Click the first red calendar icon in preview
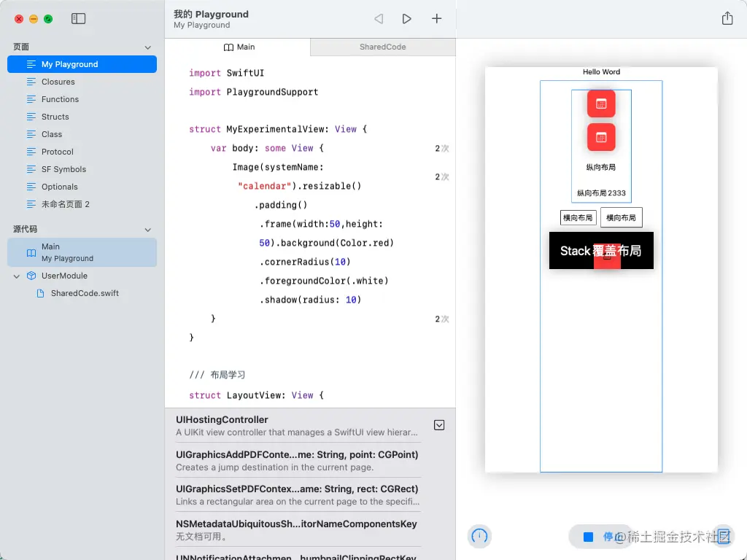The height and width of the screenshot is (560, 747). [x=601, y=104]
